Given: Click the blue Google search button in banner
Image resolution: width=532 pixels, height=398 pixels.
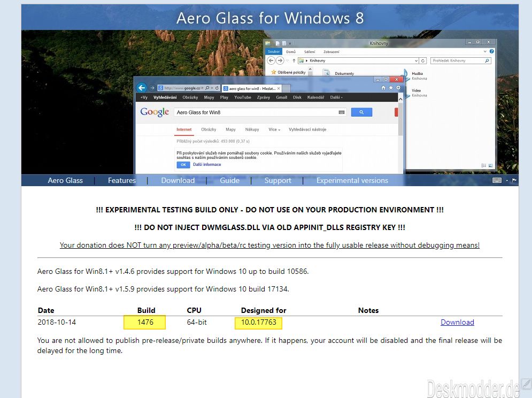Looking at the screenshot, I should (361, 112).
